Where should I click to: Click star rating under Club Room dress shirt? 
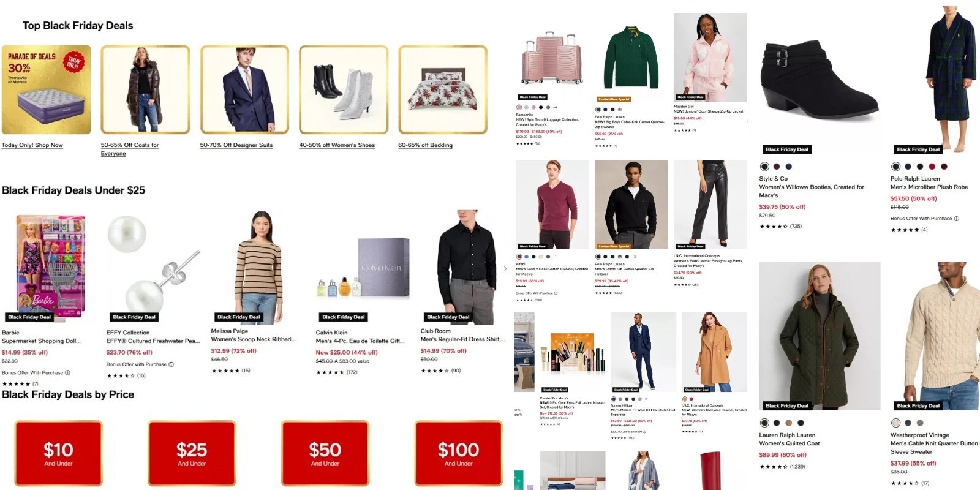coord(435,371)
